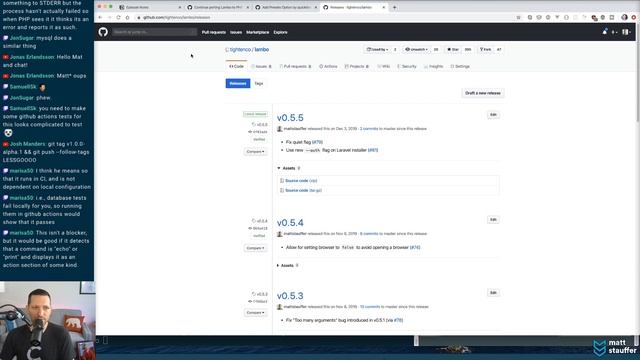Screen dimensions: 640x360
Task: Go to the tightenco organization link
Action: coord(240,49)
